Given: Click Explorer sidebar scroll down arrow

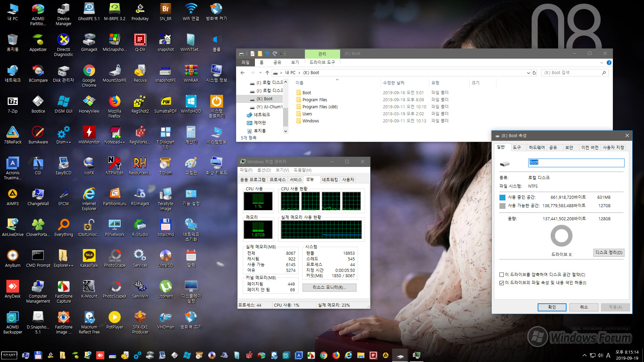Looking at the screenshot, I should (285, 131).
